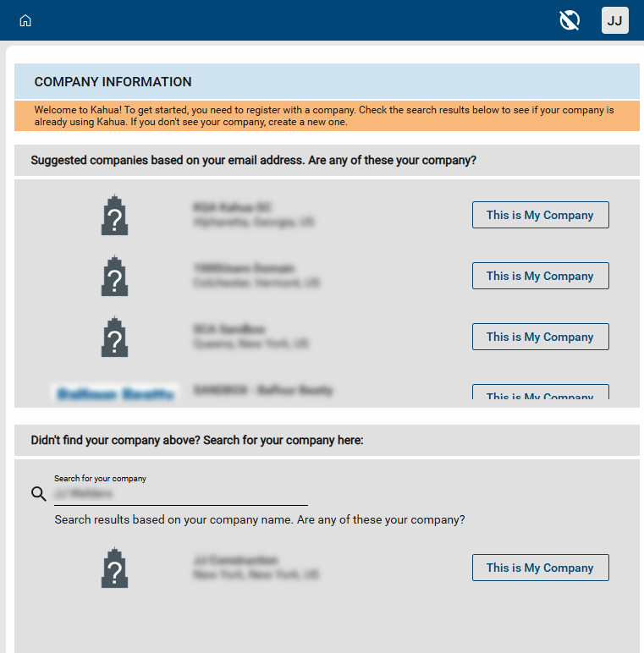
Task: Click the orange Welcome to Kahua banner
Action: 326,116
